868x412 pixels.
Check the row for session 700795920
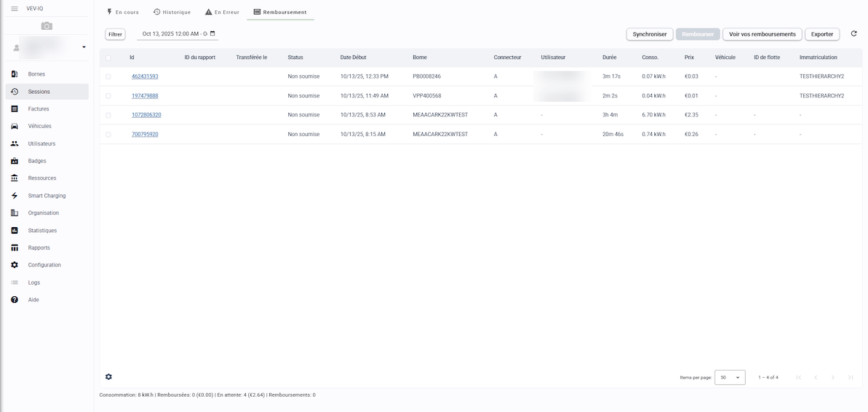tap(108, 135)
